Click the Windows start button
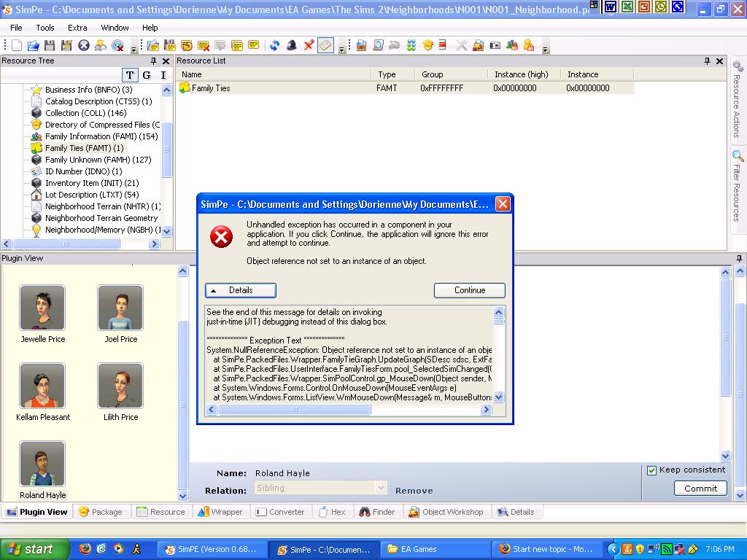The height and width of the screenshot is (560, 747). pos(34,549)
